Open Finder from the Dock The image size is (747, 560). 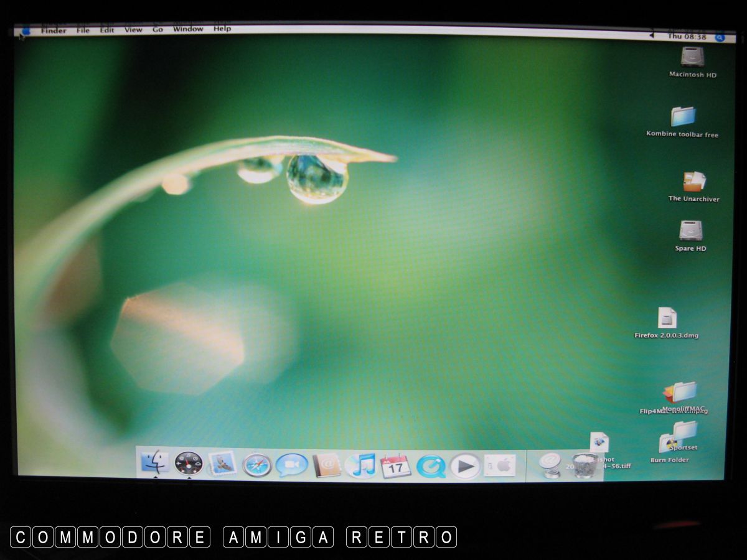tap(153, 463)
